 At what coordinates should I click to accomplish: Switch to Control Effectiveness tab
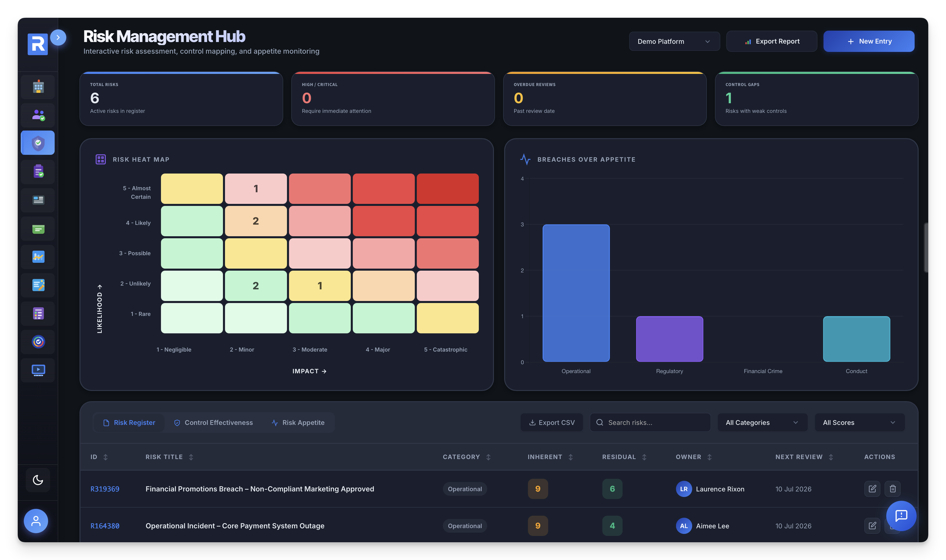[214, 422]
